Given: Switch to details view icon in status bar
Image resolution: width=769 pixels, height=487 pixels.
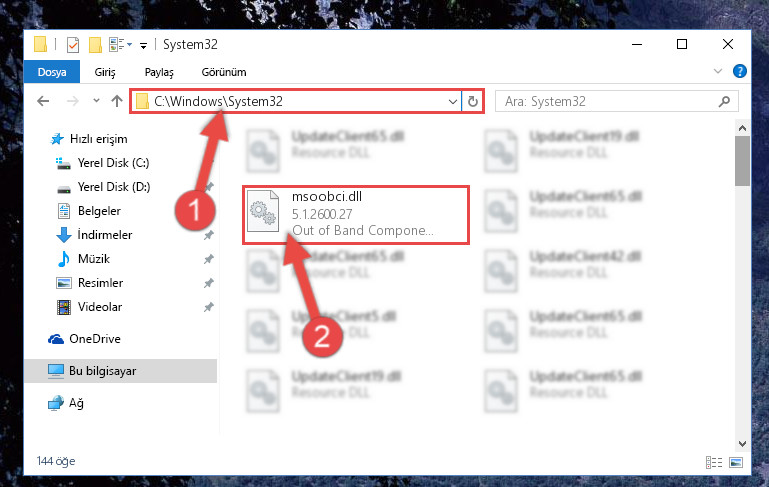Looking at the screenshot, I should point(714,462).
